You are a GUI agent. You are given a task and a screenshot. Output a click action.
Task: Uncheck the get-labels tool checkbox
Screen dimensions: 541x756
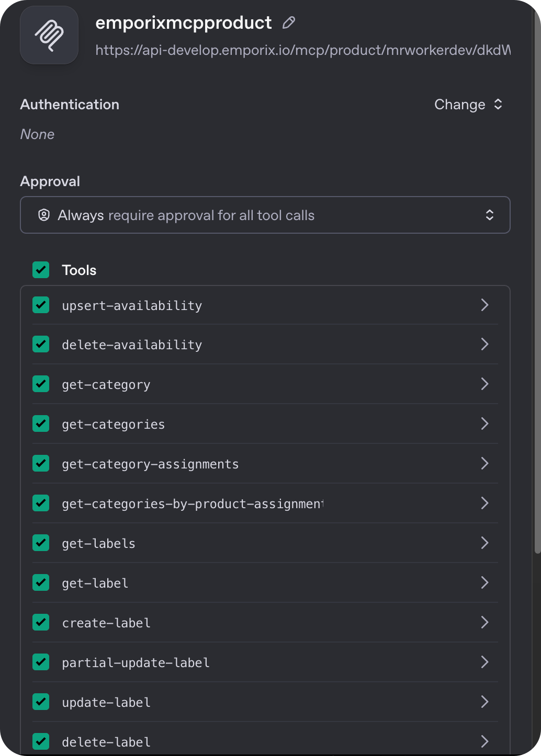(41, 543)
